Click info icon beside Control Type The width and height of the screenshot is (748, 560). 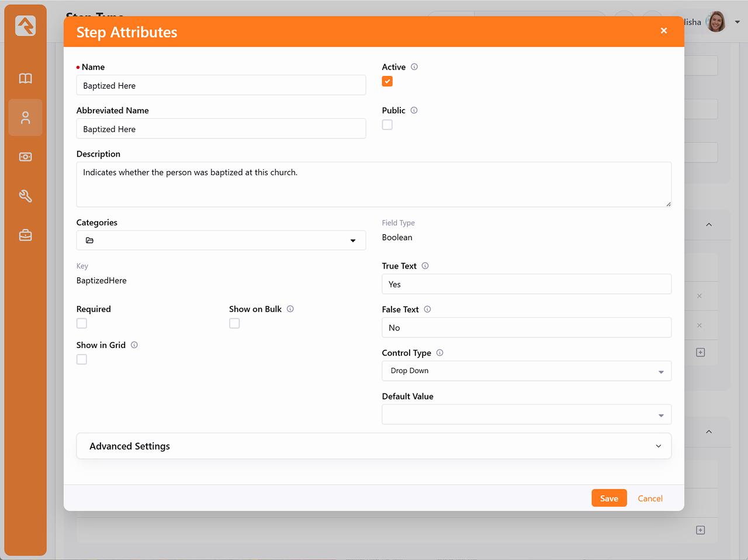pyautogui.click(x=440, y=353)
